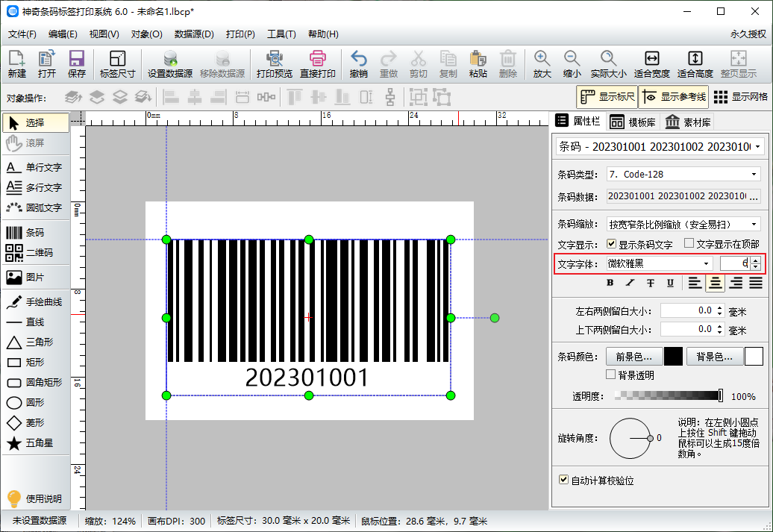Click the black foreground color swatch
This screenshot has height=532, width=773.
coord(673,357)
